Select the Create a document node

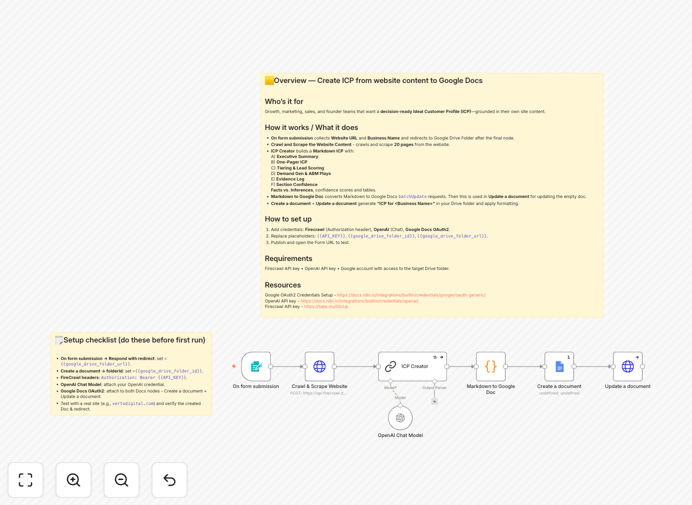(x=559, y=366)
